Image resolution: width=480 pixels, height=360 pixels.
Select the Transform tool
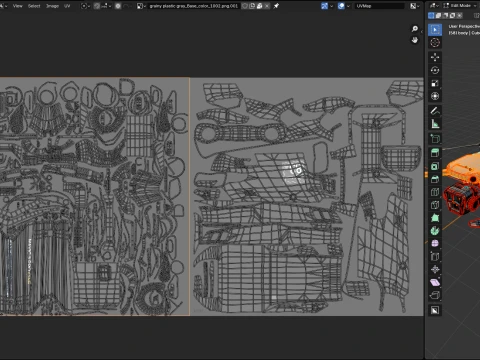[435, 96]
